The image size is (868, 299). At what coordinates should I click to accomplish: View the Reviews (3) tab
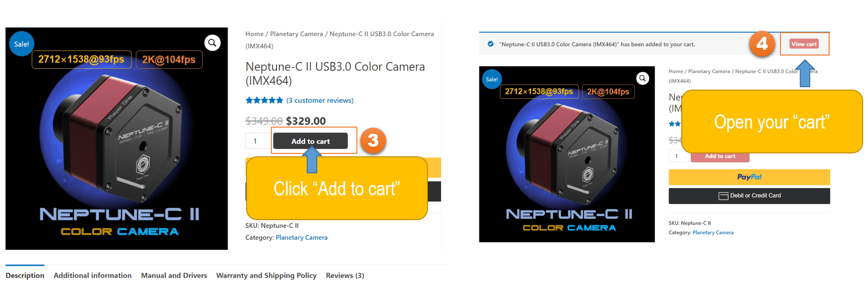345,275
